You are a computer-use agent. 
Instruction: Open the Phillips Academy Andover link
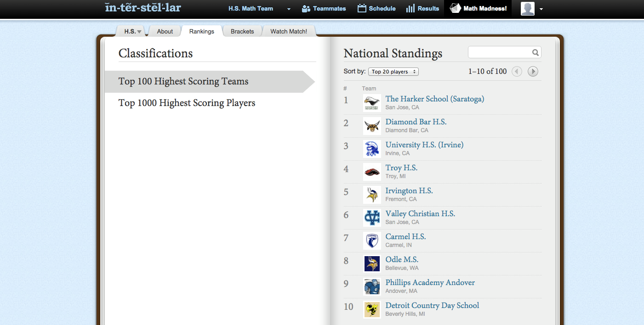[x=430, y=282]
